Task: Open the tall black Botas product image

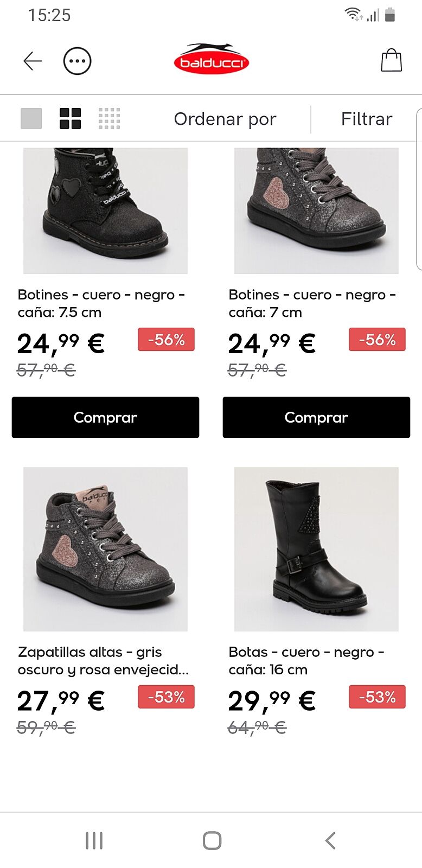Action: (x=316, y=549)
